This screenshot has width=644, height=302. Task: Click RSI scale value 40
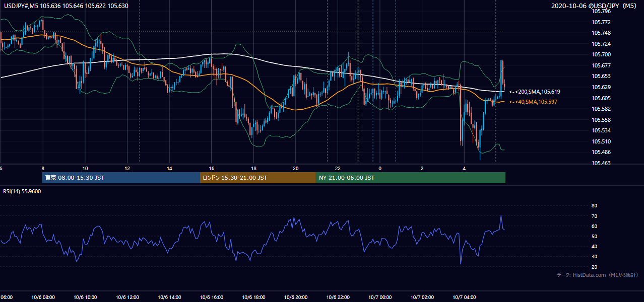point(594,246)
